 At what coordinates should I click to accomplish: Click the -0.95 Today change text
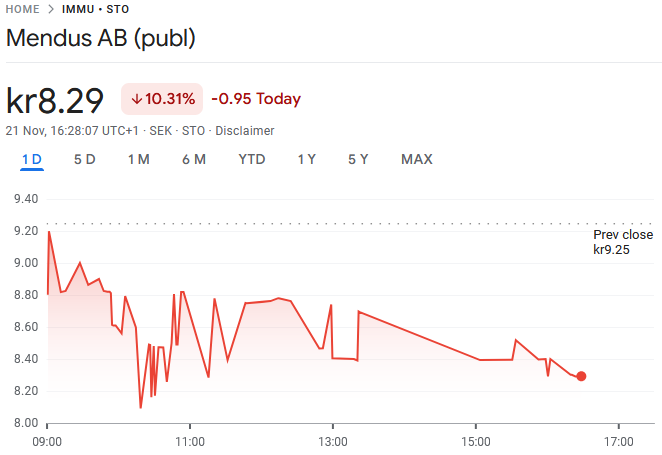256,99
